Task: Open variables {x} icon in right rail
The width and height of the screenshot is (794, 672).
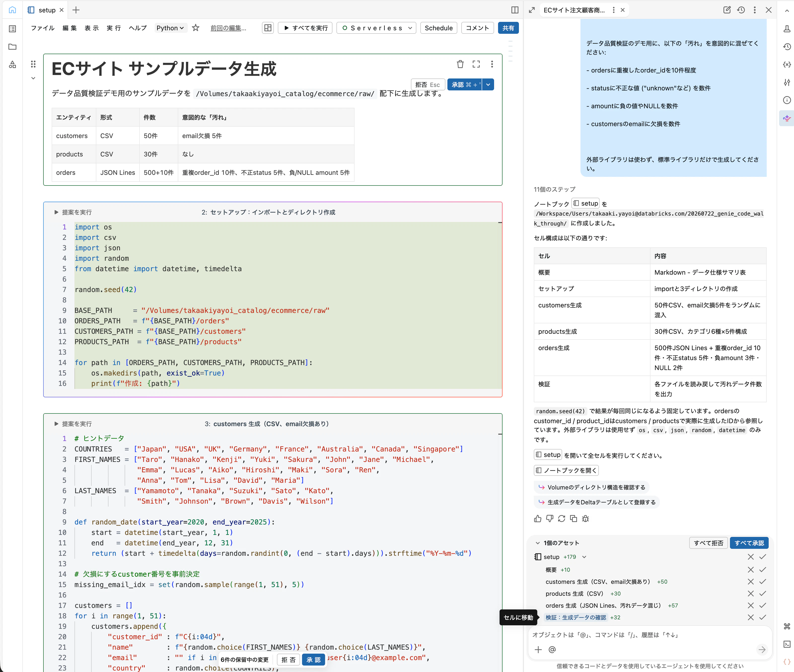Action: click(x=787, y=64)
